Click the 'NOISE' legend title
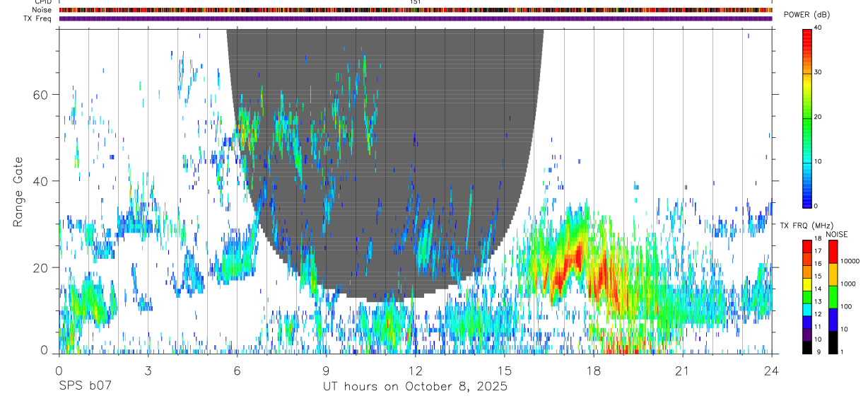Image resolution: width=868 pixels, height=401 pixels. [837, 234]
